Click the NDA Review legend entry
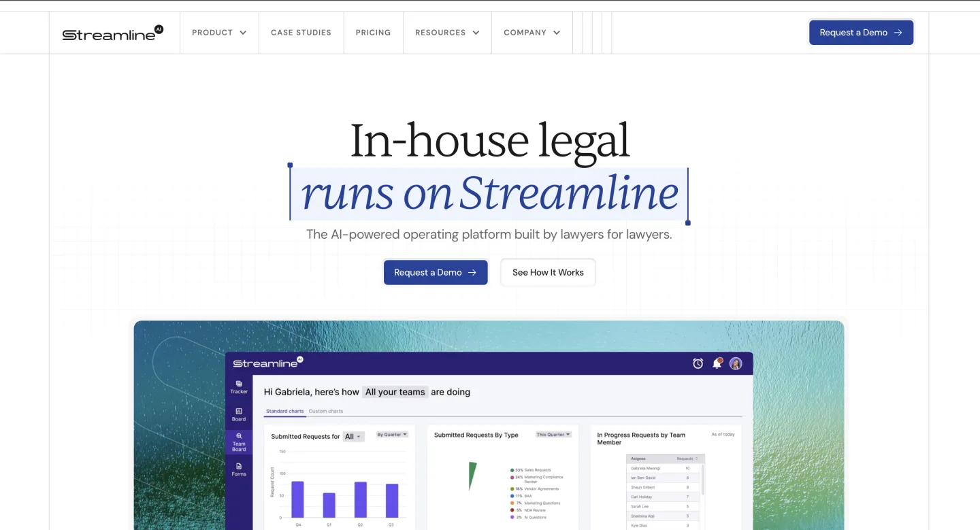This screenshot has height=530, width=980. [x=528, y=510]
